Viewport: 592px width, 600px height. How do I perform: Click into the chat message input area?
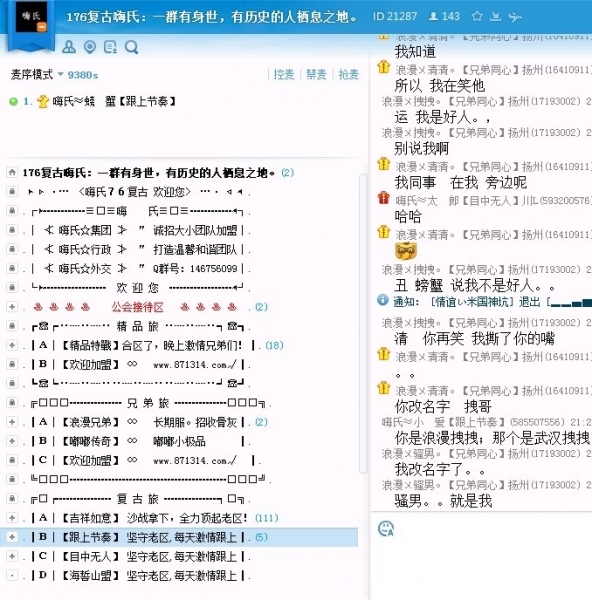pyautogui.click(x=481, y=557)
